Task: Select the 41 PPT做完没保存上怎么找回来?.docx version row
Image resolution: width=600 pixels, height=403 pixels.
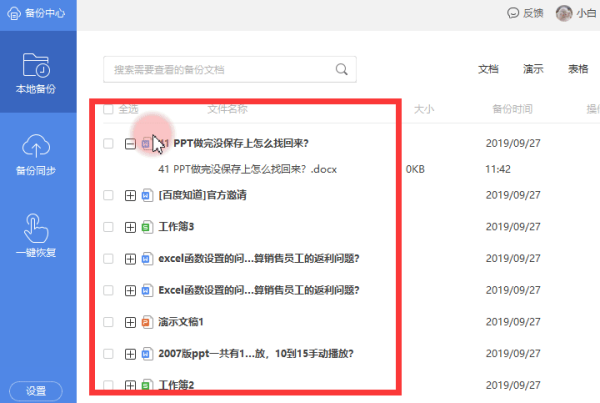Action: coord(248,169)
